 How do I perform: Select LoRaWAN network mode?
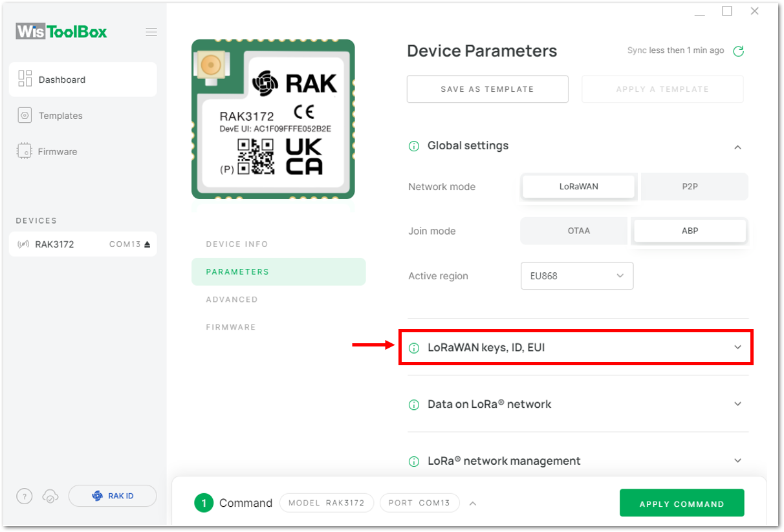click(x=578, y=186)
